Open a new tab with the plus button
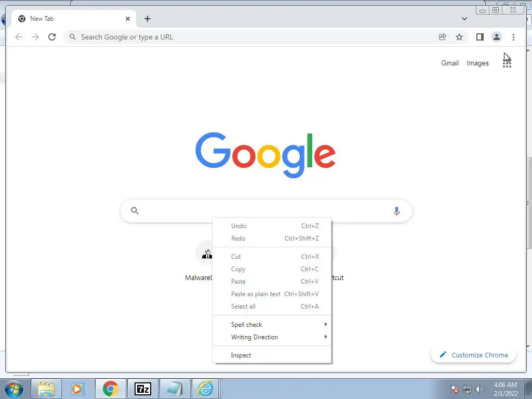The height and width of the screenshot is (399, 532). pos(147,19)
